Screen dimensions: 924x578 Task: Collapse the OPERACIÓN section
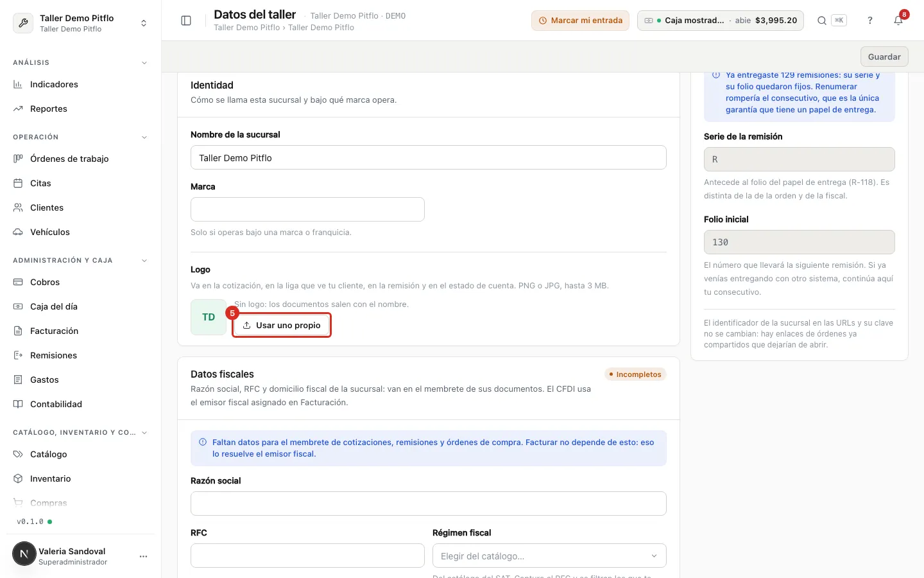tap(144, 137)
